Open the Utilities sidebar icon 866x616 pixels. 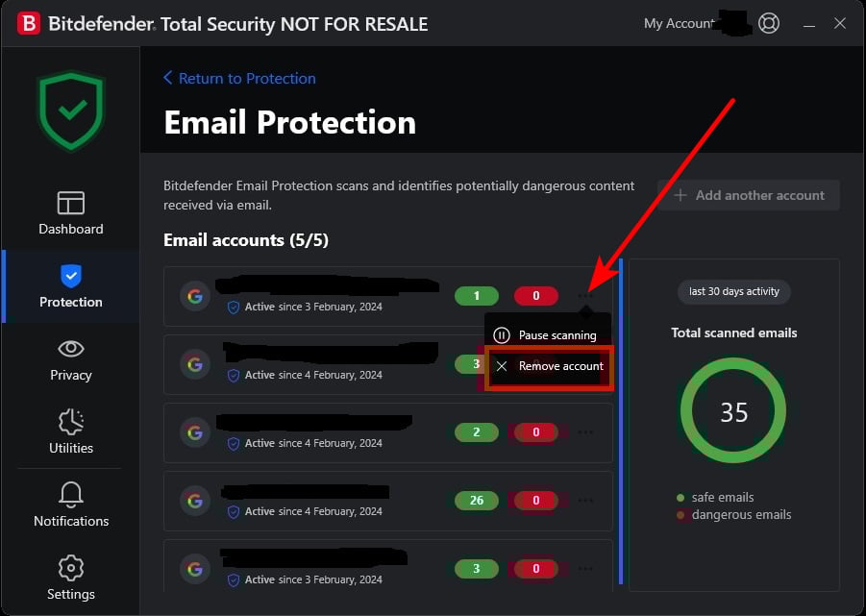[71, 422]
